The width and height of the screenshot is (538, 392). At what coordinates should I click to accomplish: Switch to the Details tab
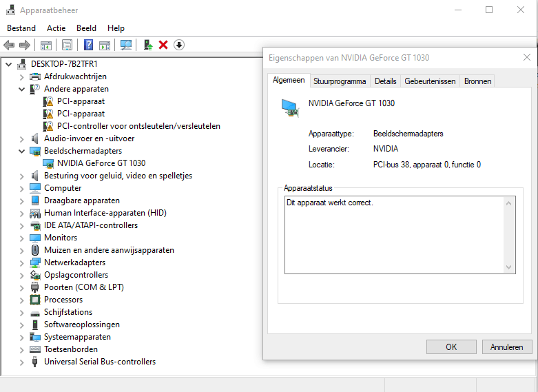click(x=385, y=81)
